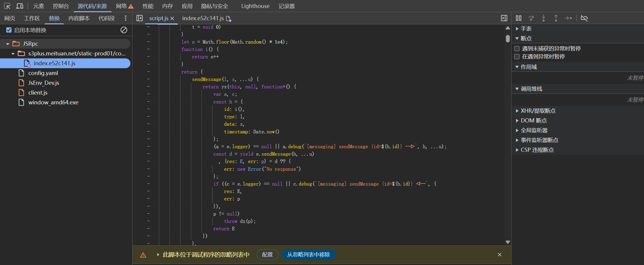Toggle the device toolbar icon
Viewport: 644px width, 265px height.
pyautogui.click(x=20, y=6)
